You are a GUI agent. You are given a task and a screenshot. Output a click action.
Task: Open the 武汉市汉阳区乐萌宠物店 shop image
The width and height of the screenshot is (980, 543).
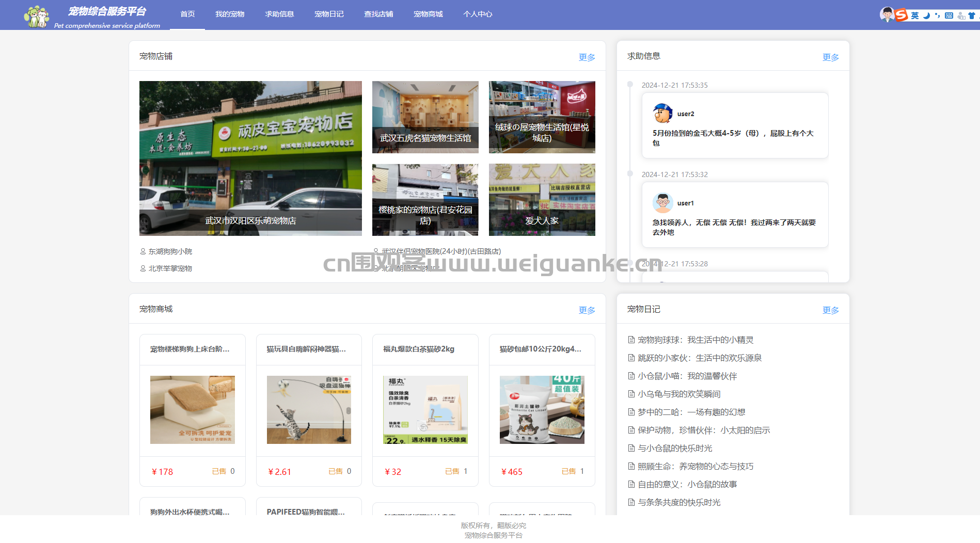click(250, 158)
